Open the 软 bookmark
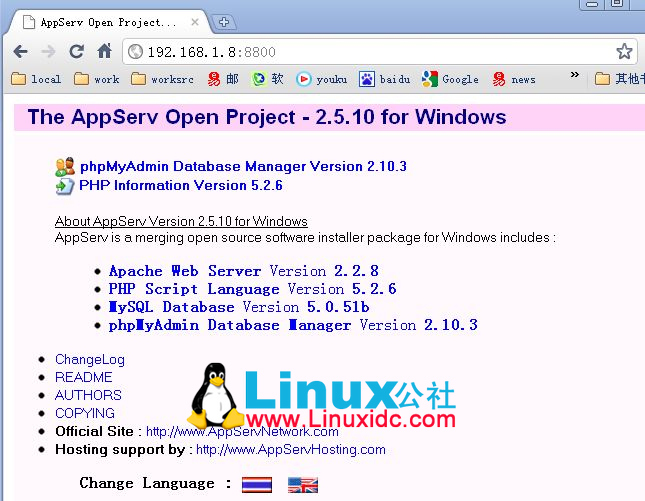645x501 pixels. click(267, 79)
